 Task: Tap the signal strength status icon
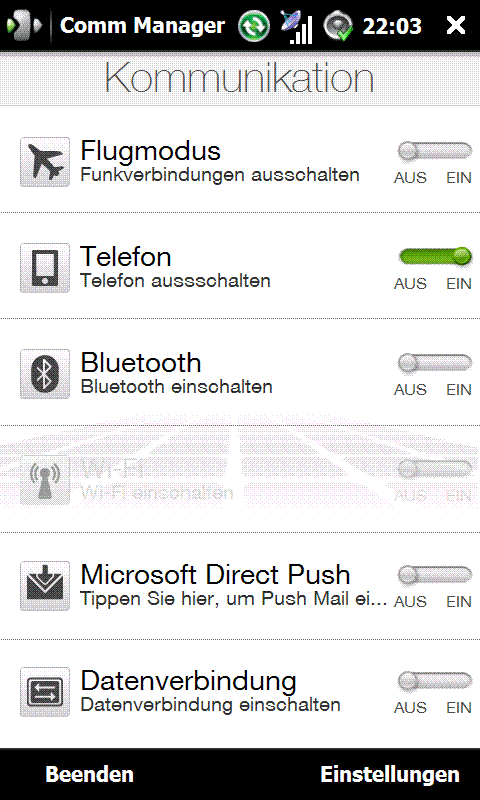297,27
